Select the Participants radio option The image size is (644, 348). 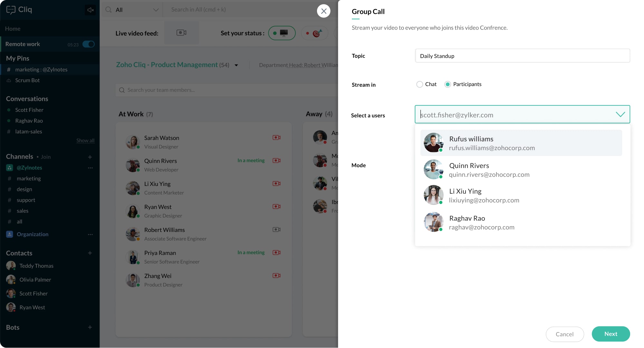pos(447,84)
